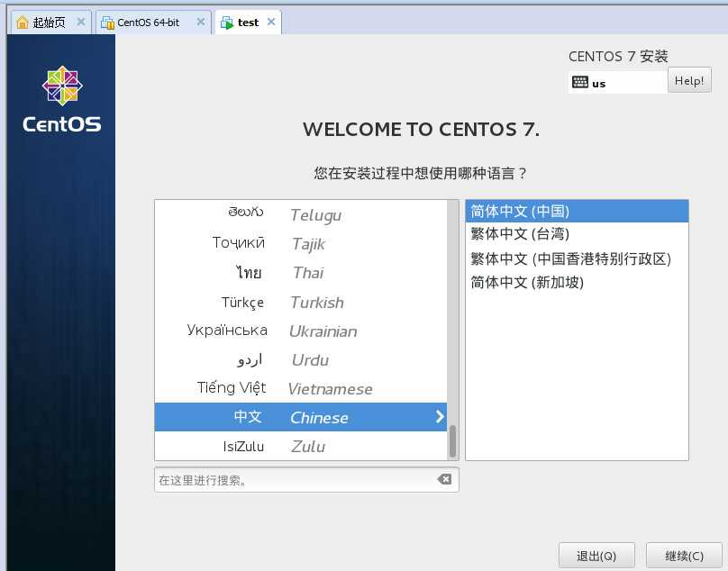This screenshot has height=571, width=728.
Task: Select Zulu in the language list
Action: click(301, 446)
